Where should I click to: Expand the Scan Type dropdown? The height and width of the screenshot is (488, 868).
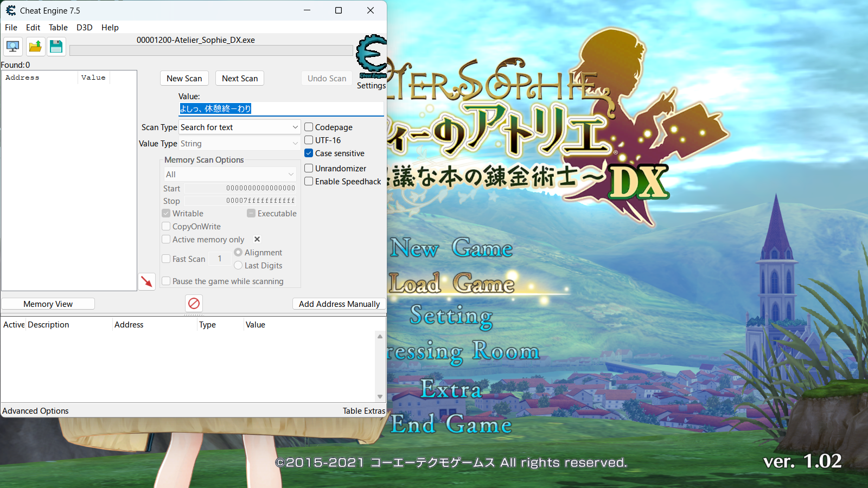(240, 127)
